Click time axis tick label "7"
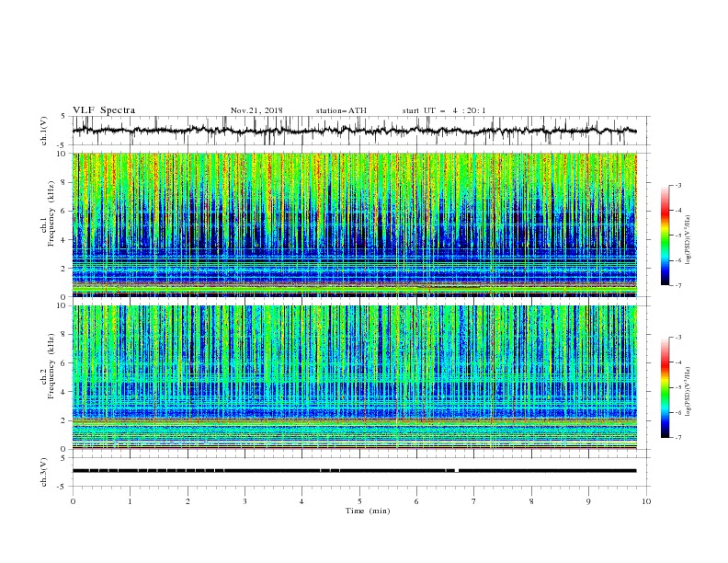Screen dimensions: 728x563 pyautogui.click(x=474, y=501)
